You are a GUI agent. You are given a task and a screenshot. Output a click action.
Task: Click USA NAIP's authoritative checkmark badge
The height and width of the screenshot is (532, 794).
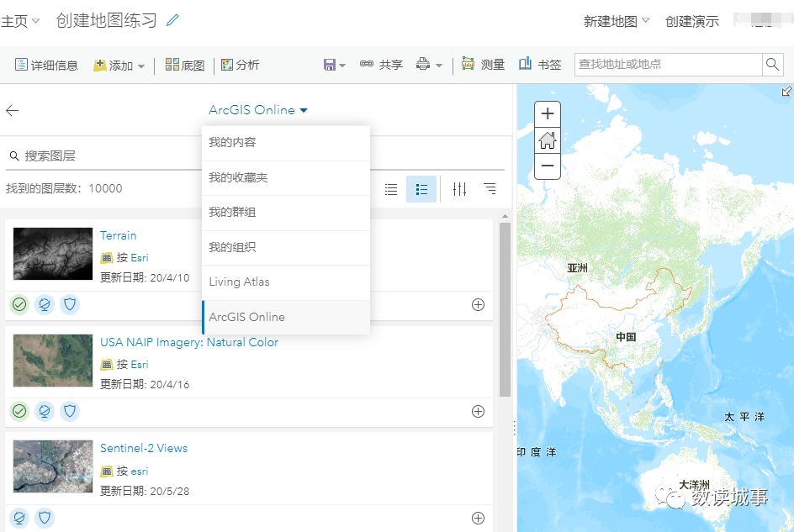coord(19,412)
